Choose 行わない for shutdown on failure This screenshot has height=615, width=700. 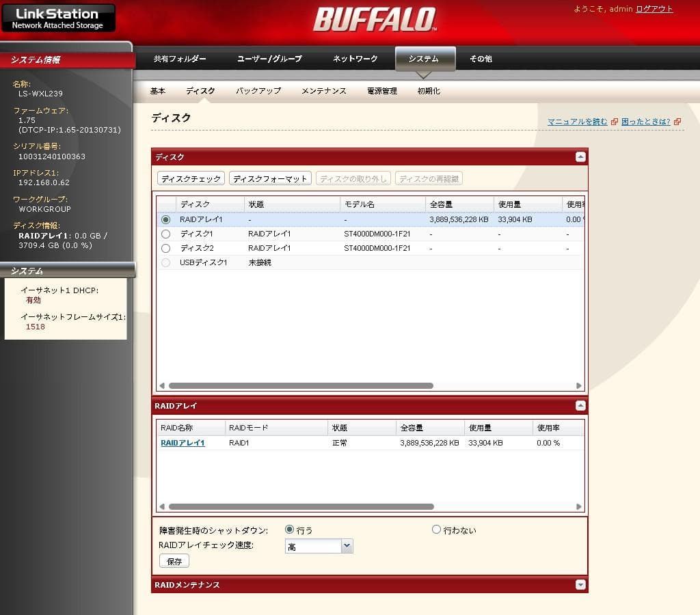click(436, 530)
